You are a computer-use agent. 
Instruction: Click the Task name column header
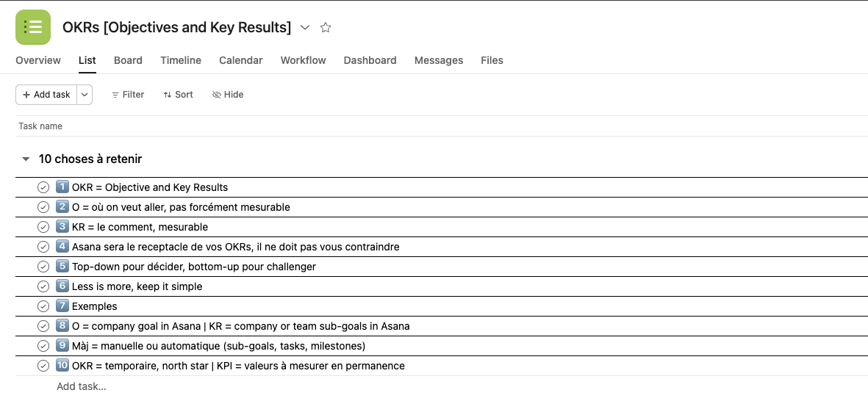[x=40, y=126]
